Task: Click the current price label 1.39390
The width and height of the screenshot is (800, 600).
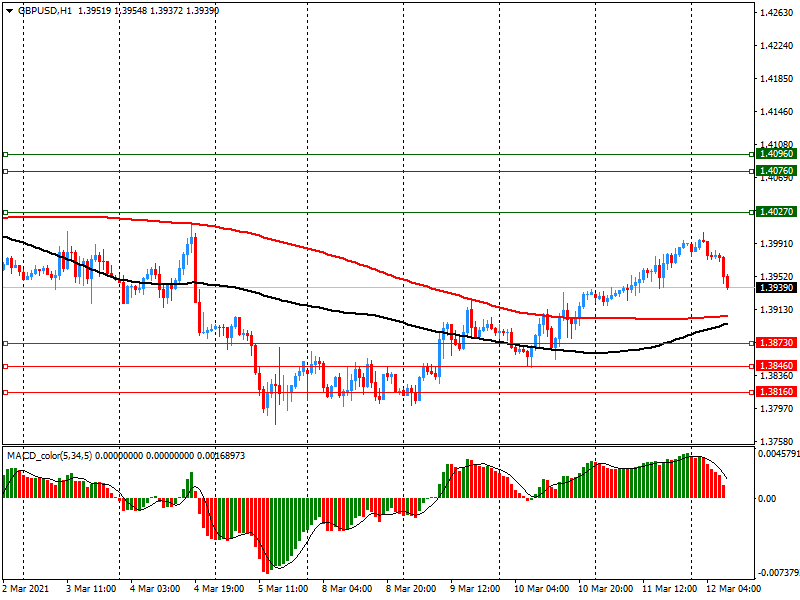Action: [x=776, y=288]
